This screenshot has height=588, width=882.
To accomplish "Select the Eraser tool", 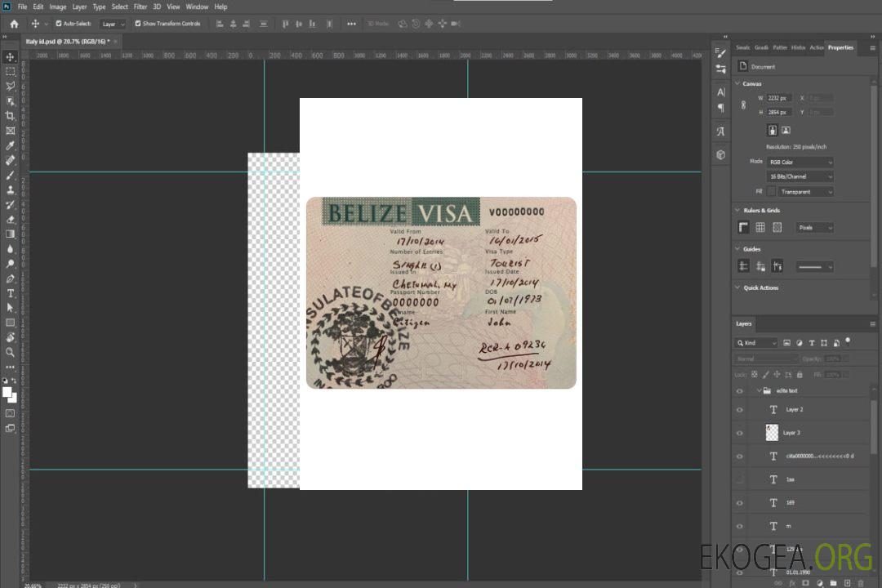I will [10, 220].
